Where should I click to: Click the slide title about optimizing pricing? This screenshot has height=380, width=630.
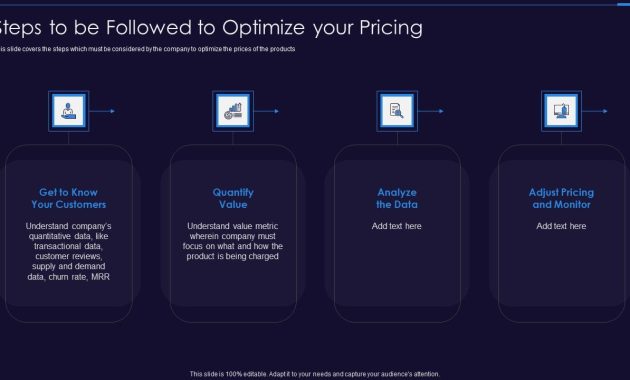pyautogui.click(x=209, y=28)
